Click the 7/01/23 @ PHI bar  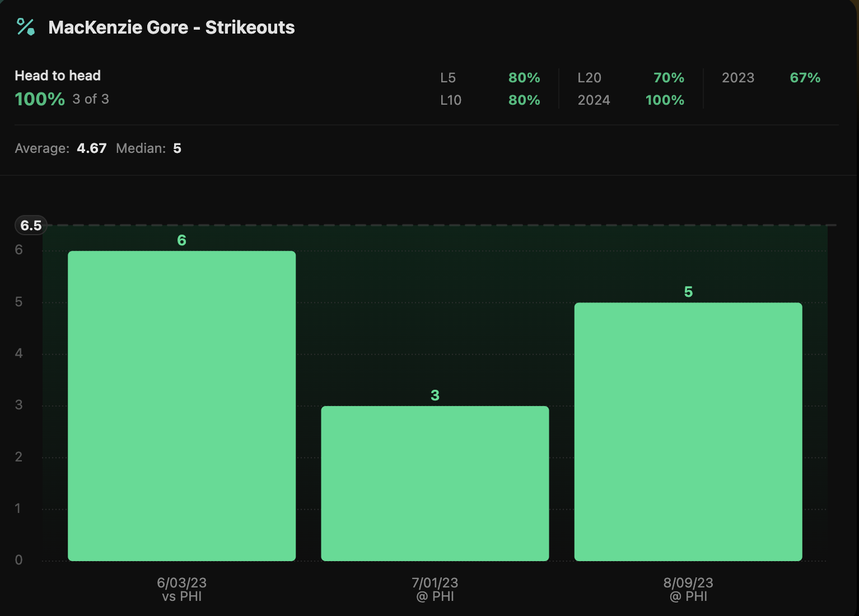[x=435, y=483]
